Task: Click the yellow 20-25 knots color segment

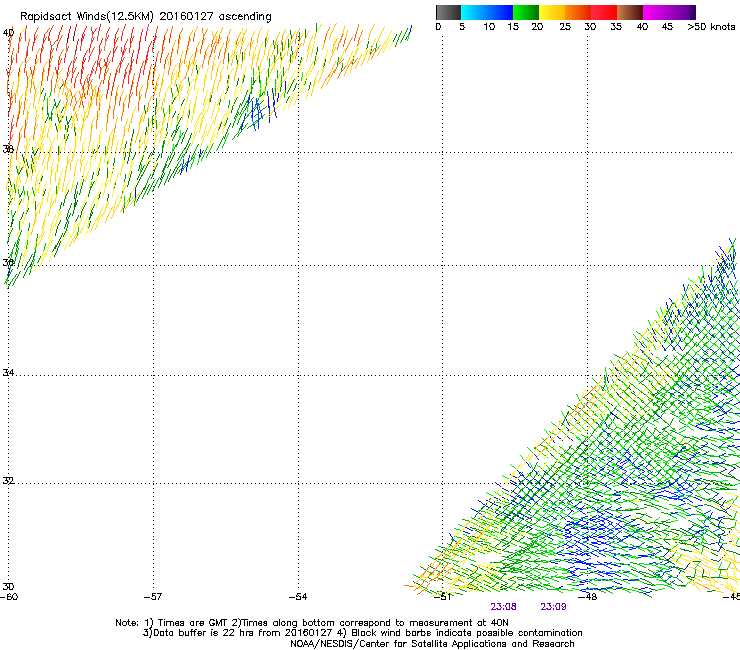Action: click(x=552, y=12)
